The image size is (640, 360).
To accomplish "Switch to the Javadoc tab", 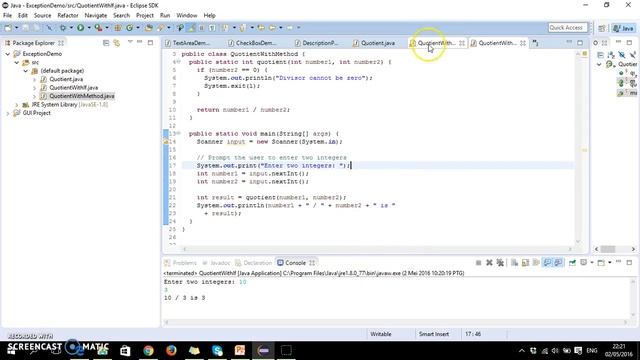I will click(216, 263).
